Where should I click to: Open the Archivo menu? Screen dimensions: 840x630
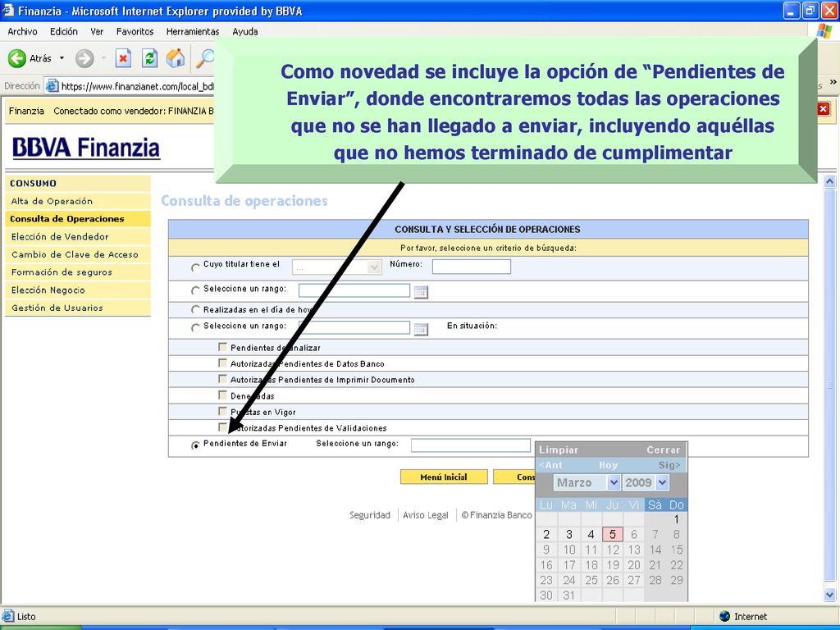point(22,32)
